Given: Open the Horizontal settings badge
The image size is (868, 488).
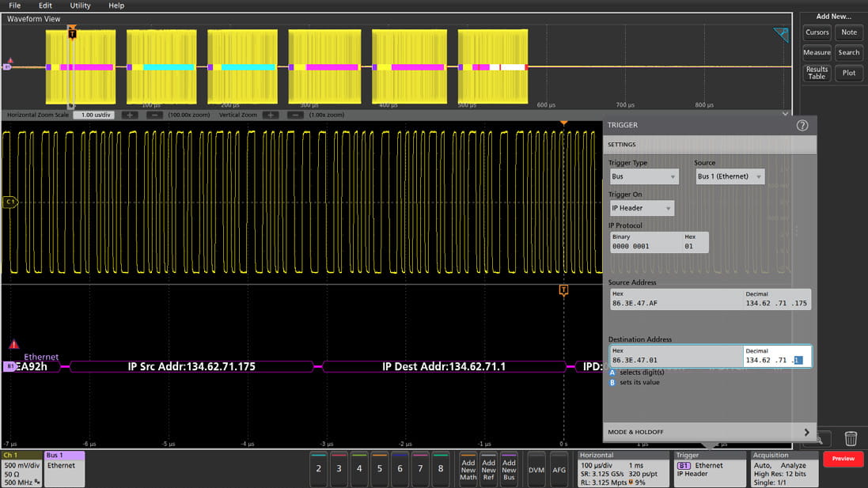Looking at the screenshot, I should [624, 469].
